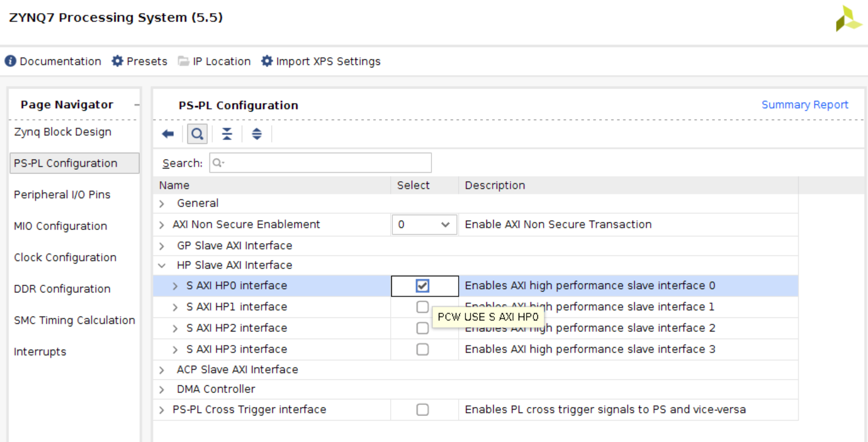Expand the GP Slave AXI Interface row

click(x=162, y=246)
